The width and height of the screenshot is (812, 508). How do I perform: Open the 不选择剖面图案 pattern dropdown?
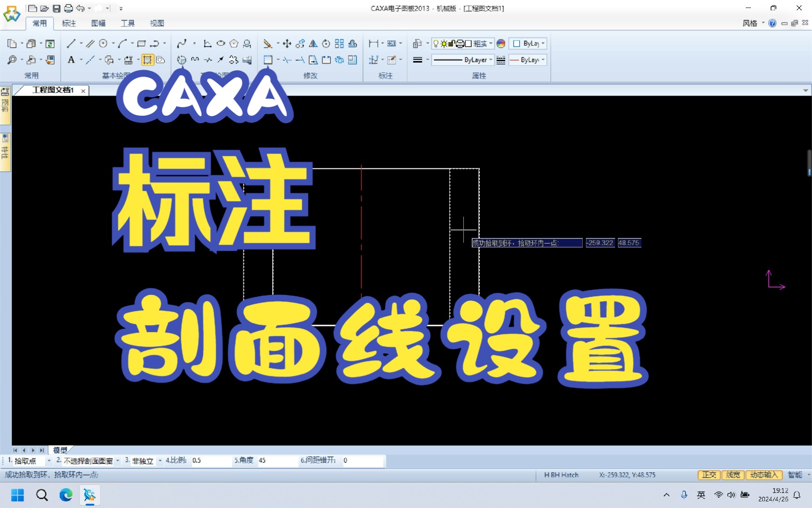tap(117, 461)
